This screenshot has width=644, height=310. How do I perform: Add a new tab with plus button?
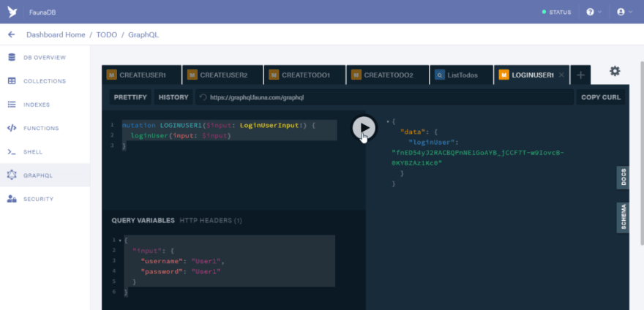[580, 75]
